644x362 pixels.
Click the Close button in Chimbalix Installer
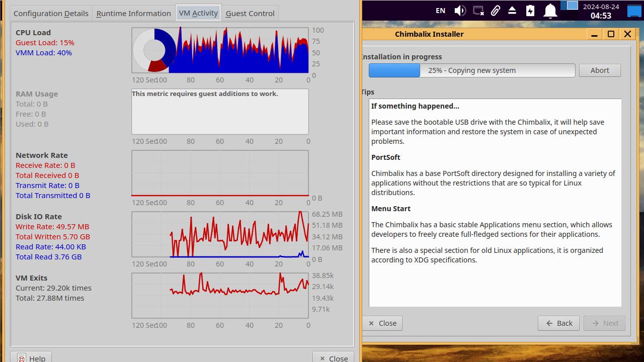pyautogui.click(x=382, y=323)
